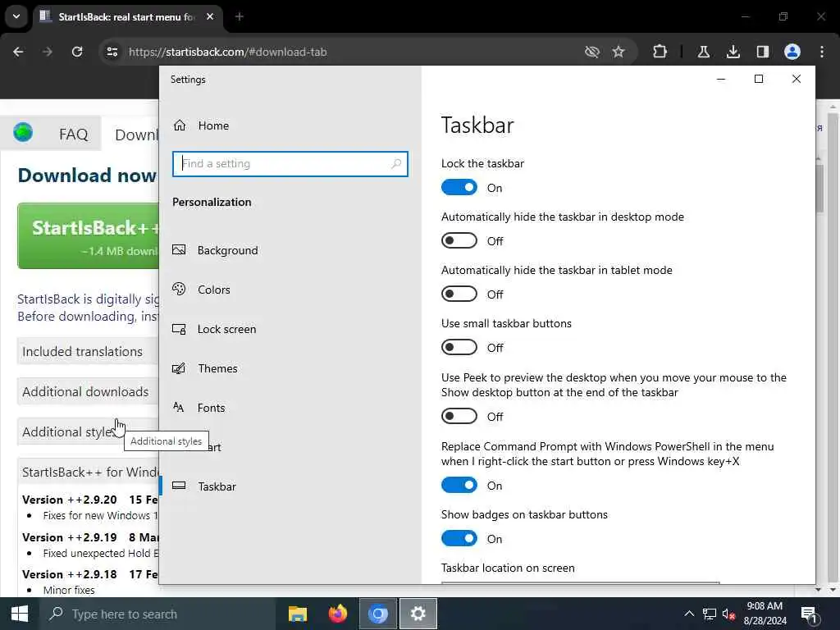Bookmark this page with the star
The image size is (840, 630).
coord(619,52)
